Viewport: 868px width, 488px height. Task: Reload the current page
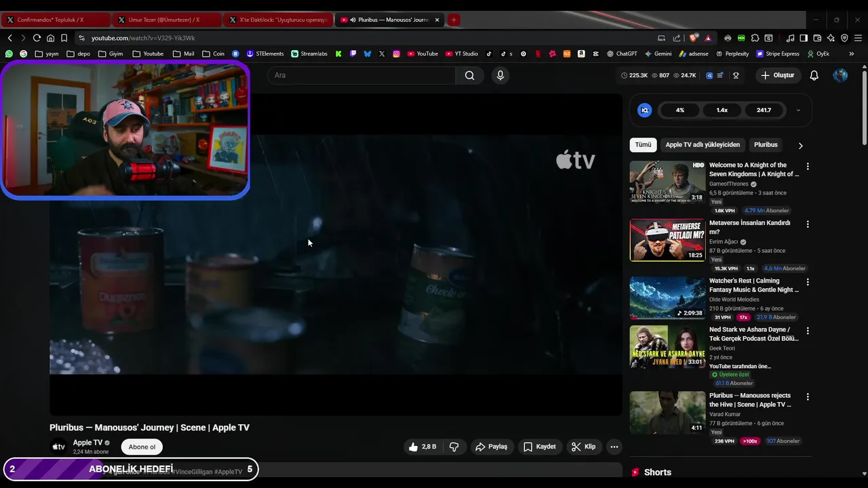click(37, 38)
